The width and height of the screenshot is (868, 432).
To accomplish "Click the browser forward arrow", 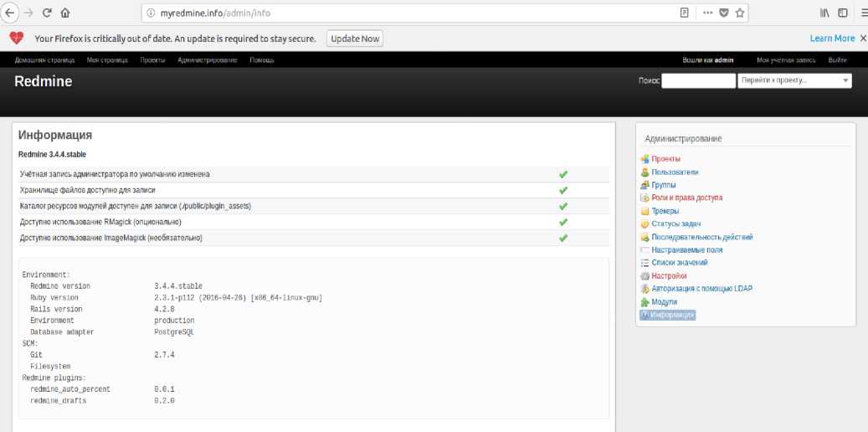I will click(28, 13).
